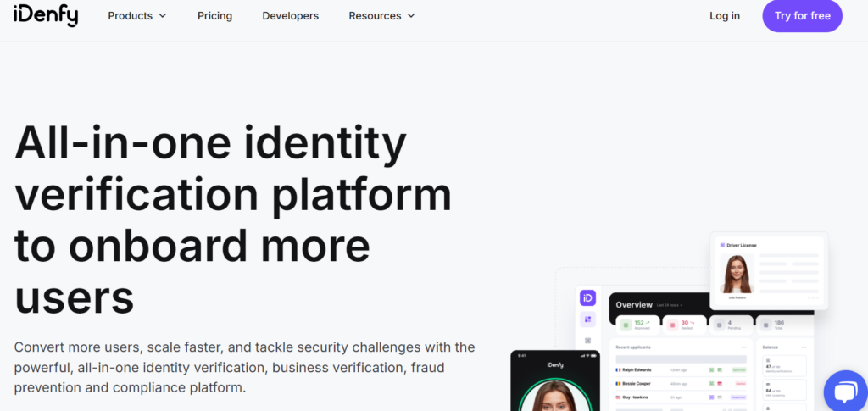Click the Log in link
This screenshot has height=411, width=868.
[x=724, y=15]
